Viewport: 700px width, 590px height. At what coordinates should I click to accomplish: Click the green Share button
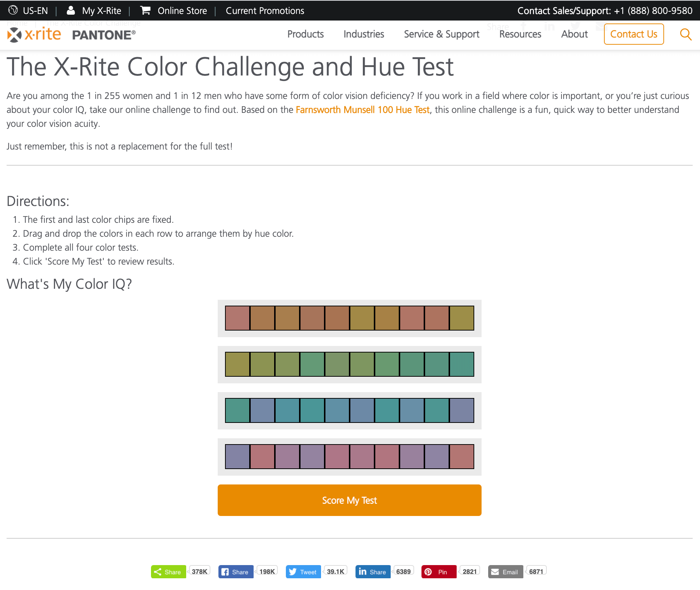pos(168,572)
